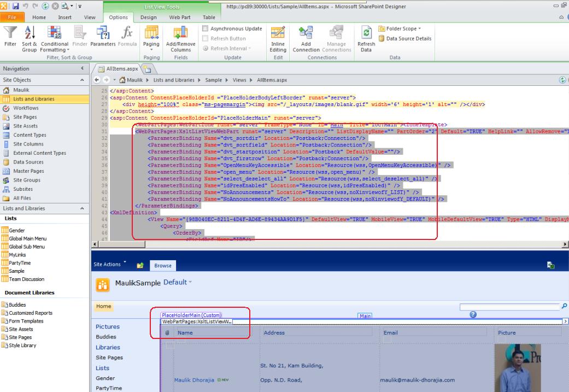
Task: Open the new tab icon next to AllItems.aspx
Action: click(148, 68)
